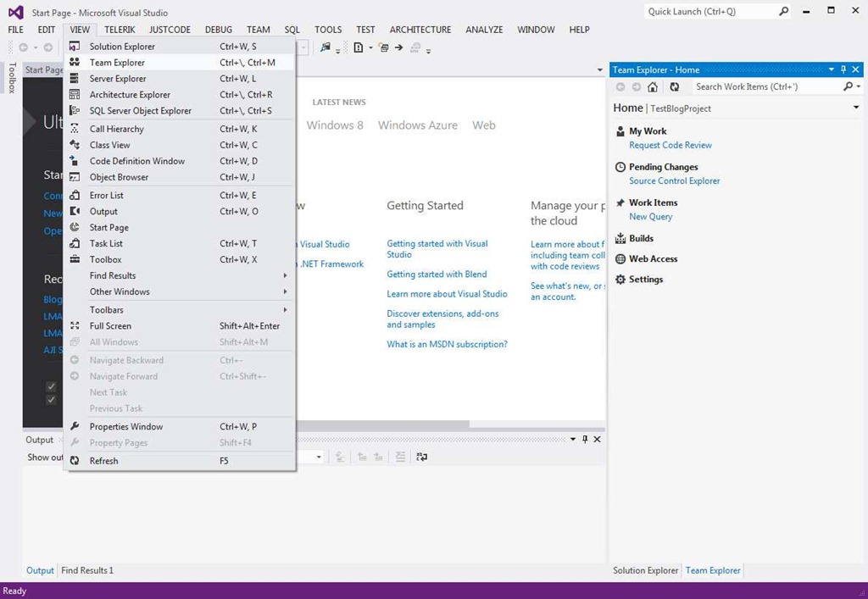Screen dimensions: 868x599
Task: Toggle second Start Page checkbox
Action: 51,400
